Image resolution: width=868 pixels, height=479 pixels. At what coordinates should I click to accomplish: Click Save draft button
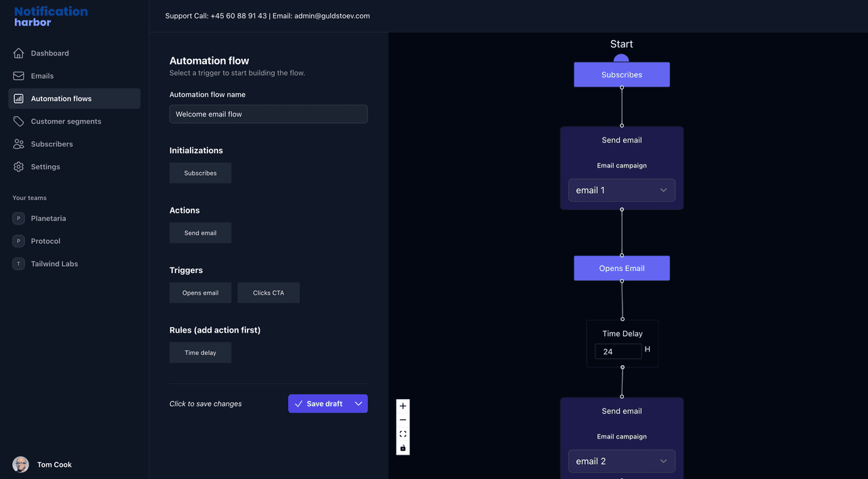(x=319, y=404)
